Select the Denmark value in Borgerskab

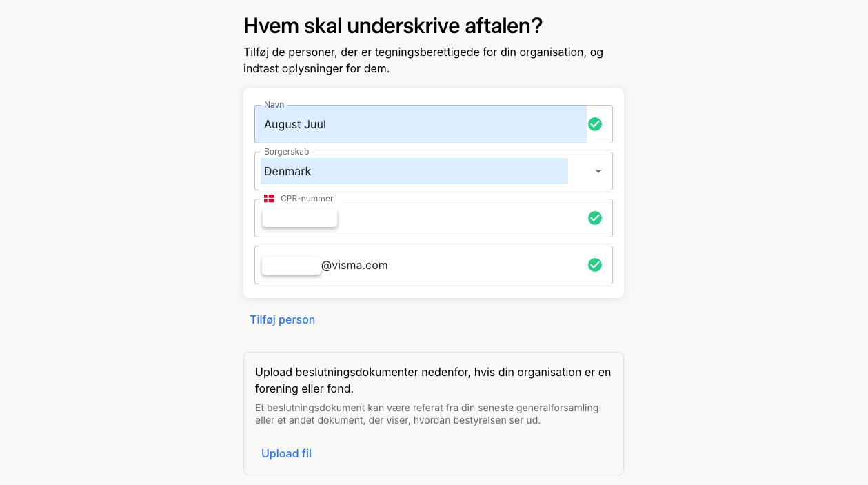pyautogui.click(x=287, y=171)
